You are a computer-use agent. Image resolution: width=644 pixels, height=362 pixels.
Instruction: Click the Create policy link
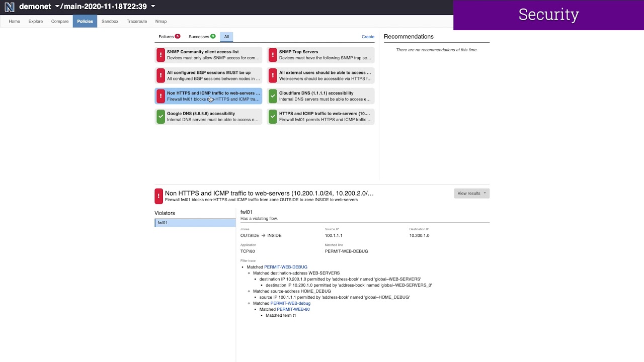click(368, 37)
